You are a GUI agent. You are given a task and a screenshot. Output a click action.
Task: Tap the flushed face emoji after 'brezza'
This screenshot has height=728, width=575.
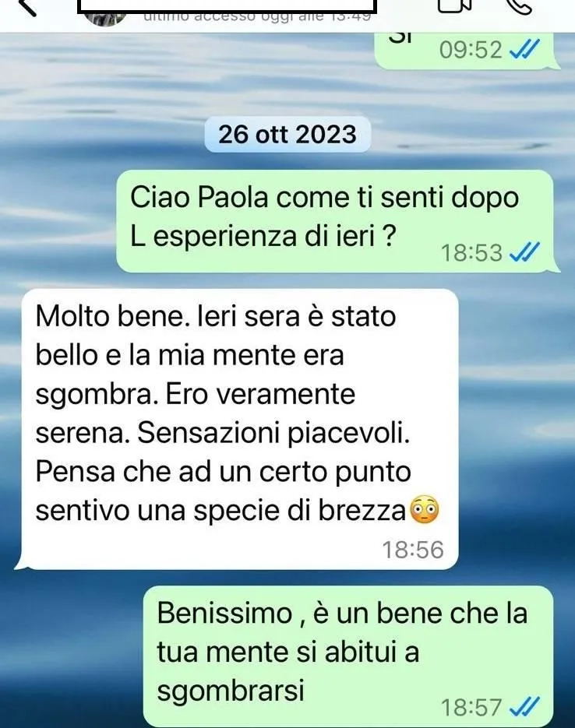click(x=425, y=510)
